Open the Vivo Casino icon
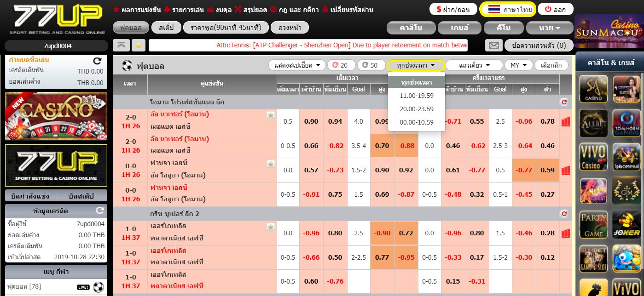 (x=593, y=156)
